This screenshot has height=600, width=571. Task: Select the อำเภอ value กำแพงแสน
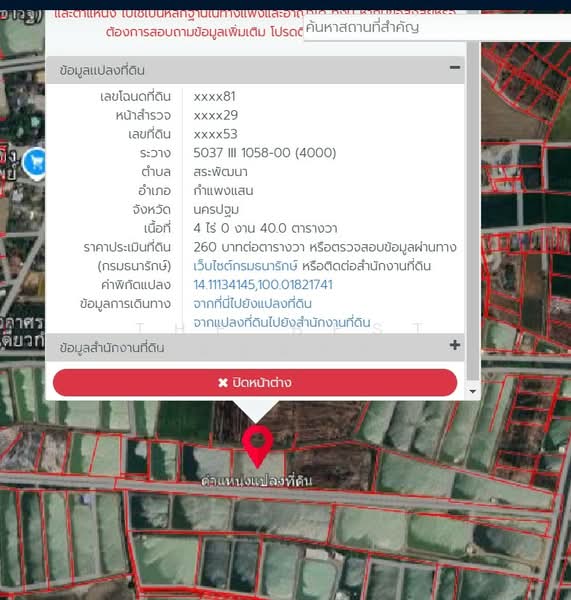click(x=223, y=191)
